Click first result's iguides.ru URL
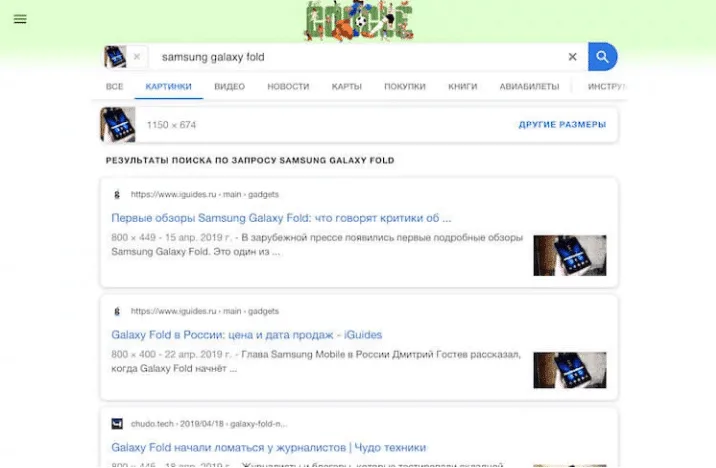The height and width of the screenshot is (468, 716). (205, 194)
